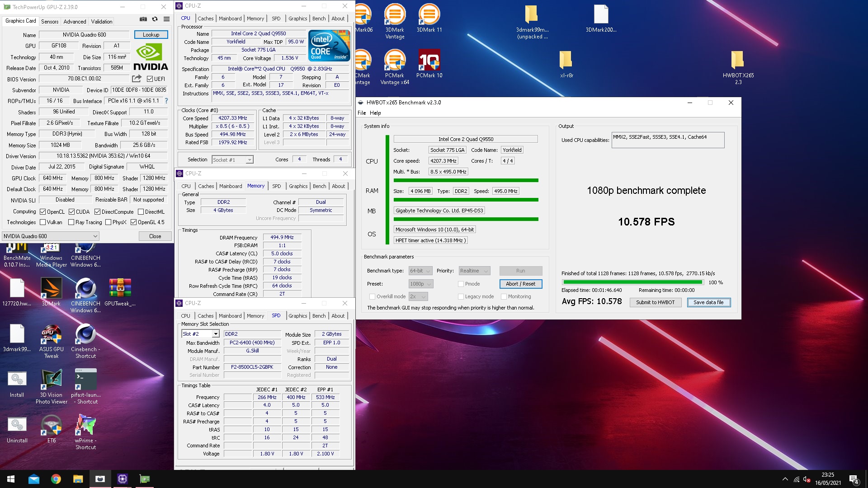Expand the Socket #1 selection dropdown
This screenshot has height=488, width=868.
(232, 160)
